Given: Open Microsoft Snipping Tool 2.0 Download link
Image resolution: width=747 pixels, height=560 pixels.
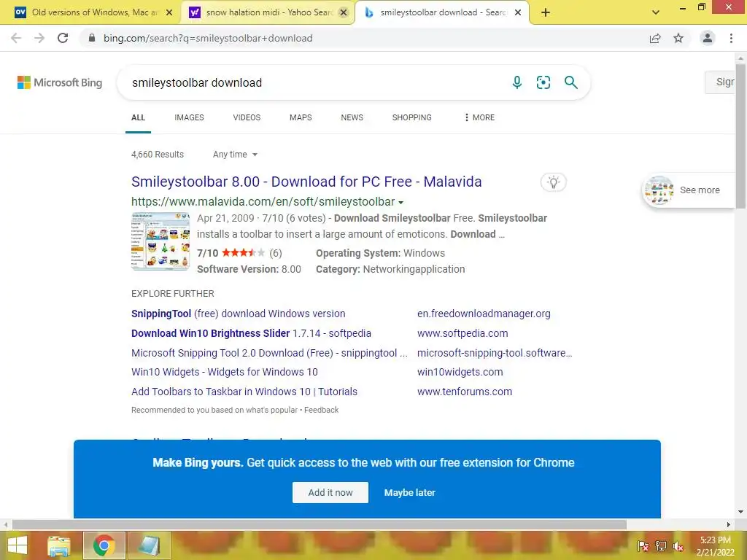Looking at the screenshot, I should [269, 353].
